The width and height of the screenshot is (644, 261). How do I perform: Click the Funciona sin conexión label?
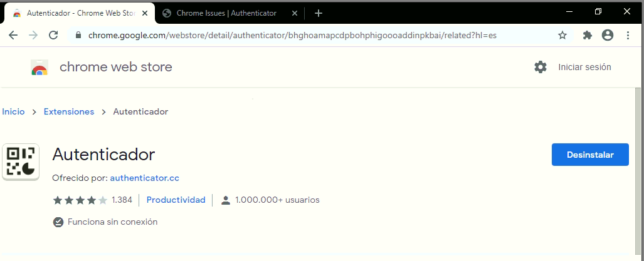(x=112, y=222)
